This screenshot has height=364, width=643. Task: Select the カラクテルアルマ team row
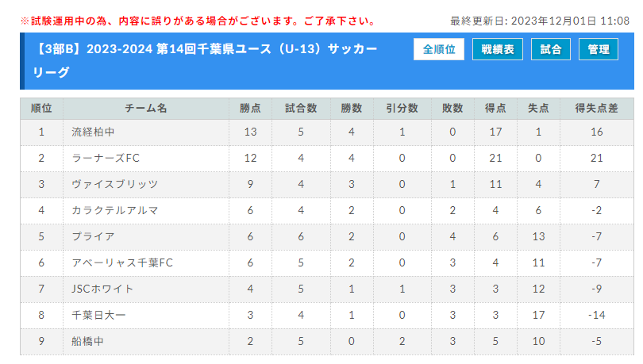tap(327, 210)
